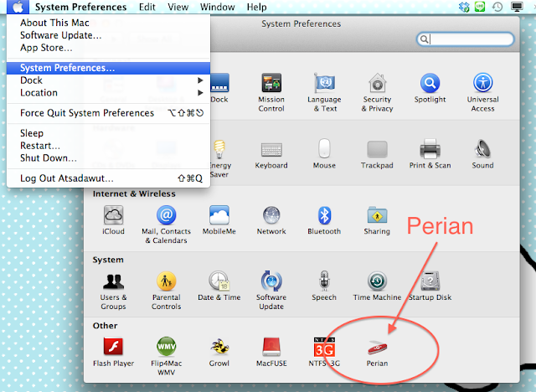Viewport: 536px width, 392px height.
Task: Open Growl preferences
Action: 219,347
